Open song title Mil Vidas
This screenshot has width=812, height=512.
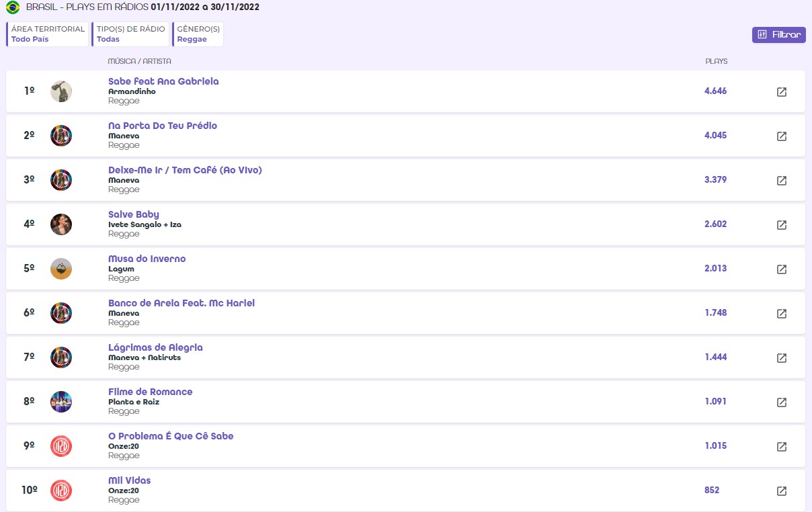coord(130,480)
